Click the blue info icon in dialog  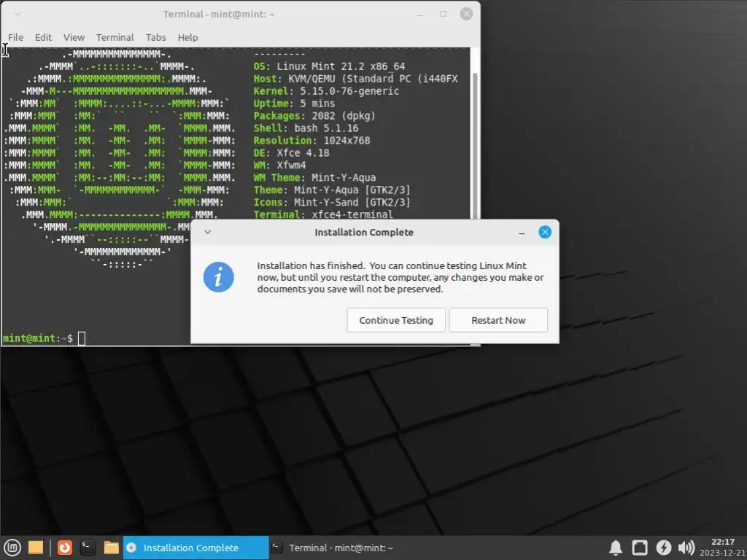[x=219, y=277]
